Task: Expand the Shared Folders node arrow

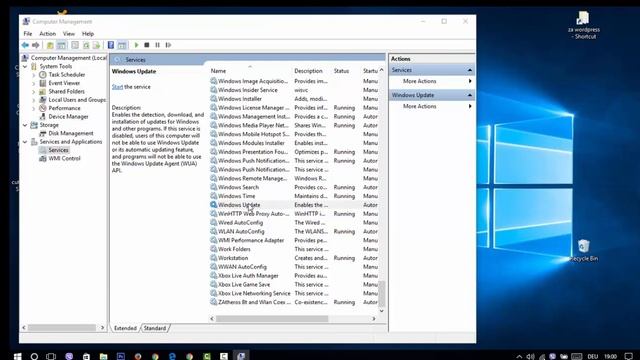Action: [x=34, y=91]
